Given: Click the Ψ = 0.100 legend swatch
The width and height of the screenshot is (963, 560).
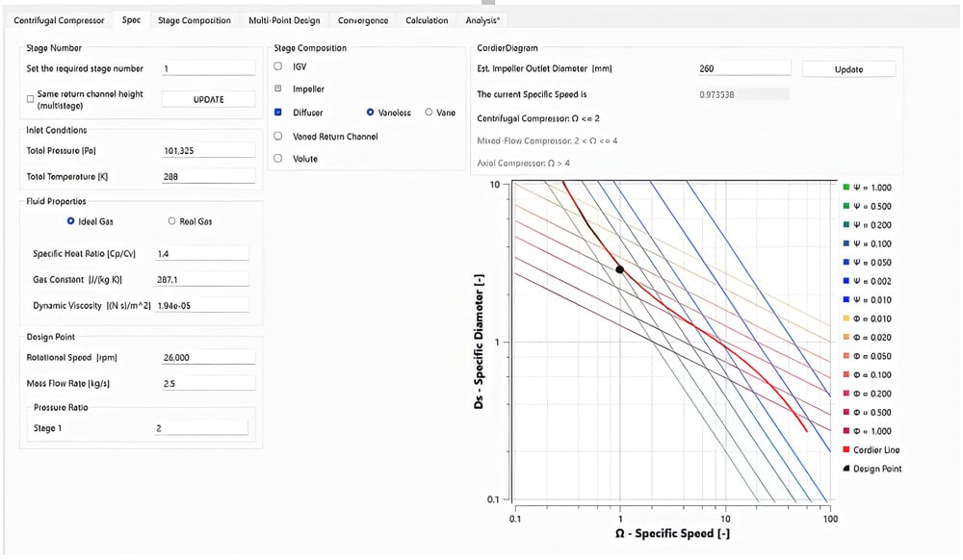Looking at the screenshot, I should tap(846, 243).
